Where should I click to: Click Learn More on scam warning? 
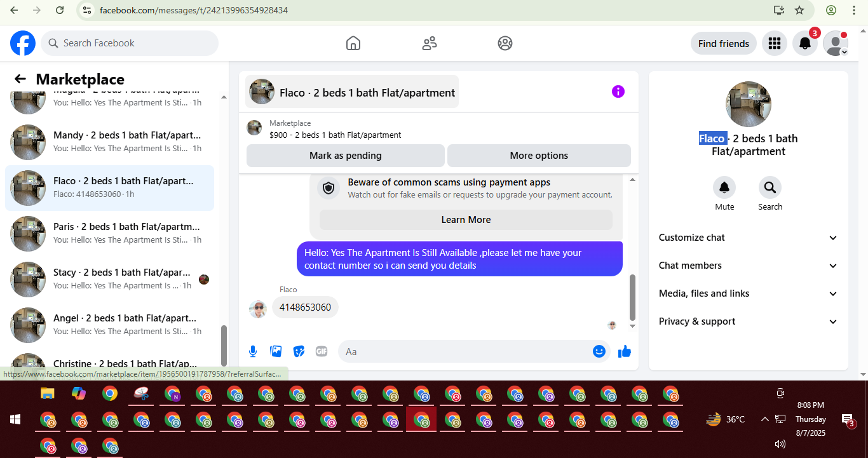(x=466, y=220)
